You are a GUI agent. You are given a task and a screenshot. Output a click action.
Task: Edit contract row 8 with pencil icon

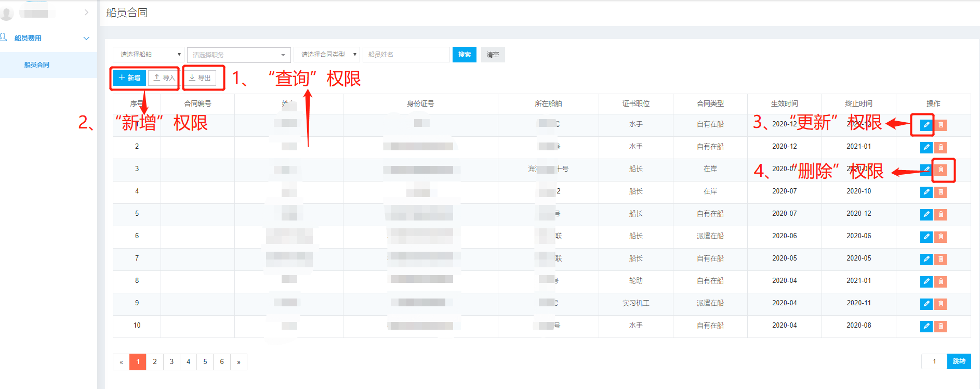pyautogui.click(x=926, y=281)
